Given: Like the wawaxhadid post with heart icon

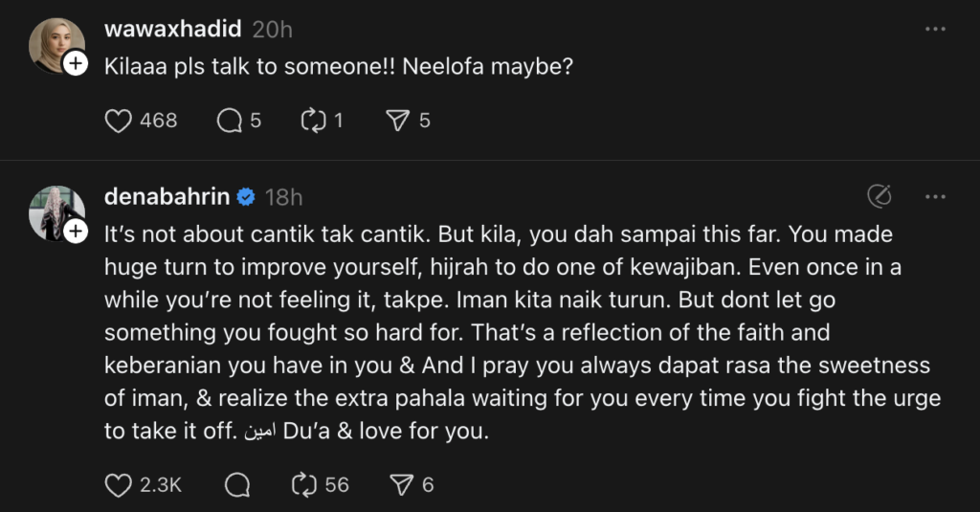Looking at the screenshot, I should (118, 121).
